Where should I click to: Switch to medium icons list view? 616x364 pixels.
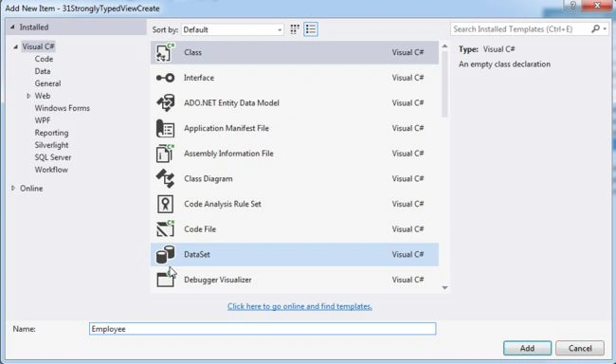click(x=311, y=29)
